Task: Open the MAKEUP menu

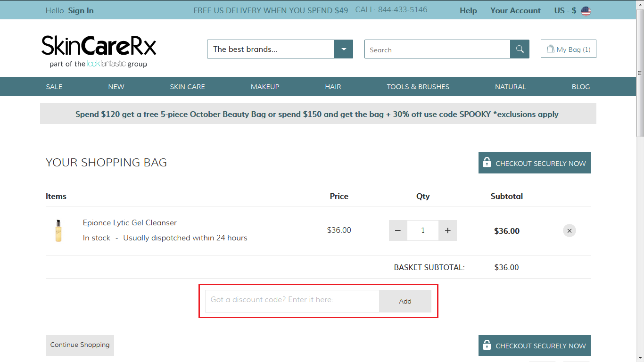Action: pyautogui.click(x=265, y=87)
